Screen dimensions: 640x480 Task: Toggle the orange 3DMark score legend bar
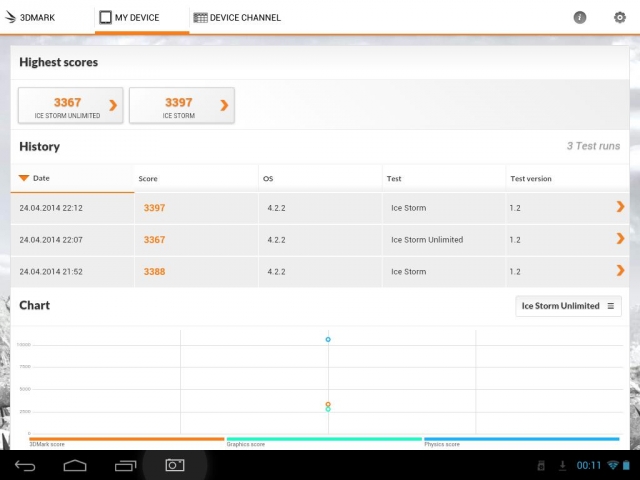pos(127,439)
